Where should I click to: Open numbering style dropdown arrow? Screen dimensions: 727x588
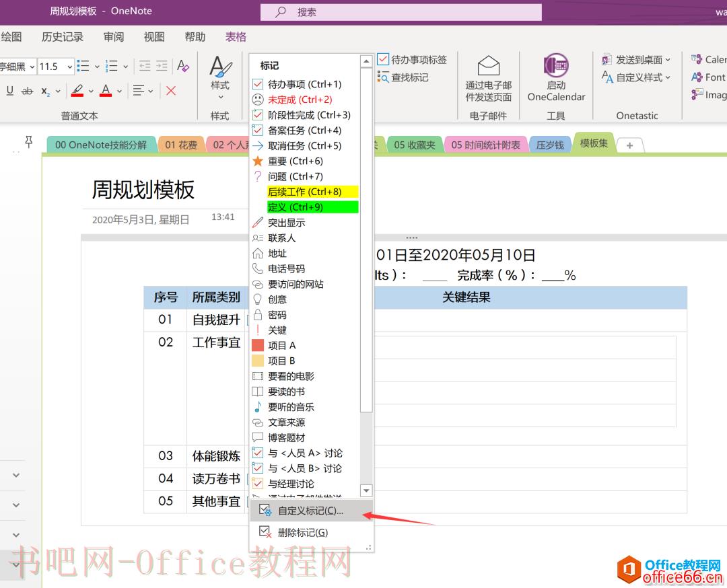point(125,66)
